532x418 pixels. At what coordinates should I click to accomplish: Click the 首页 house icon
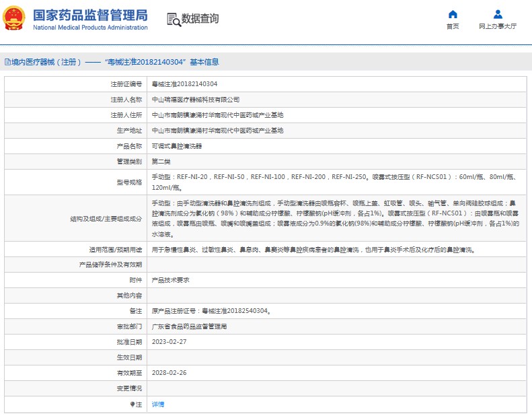pyautogui.click(x=453, y=14)
